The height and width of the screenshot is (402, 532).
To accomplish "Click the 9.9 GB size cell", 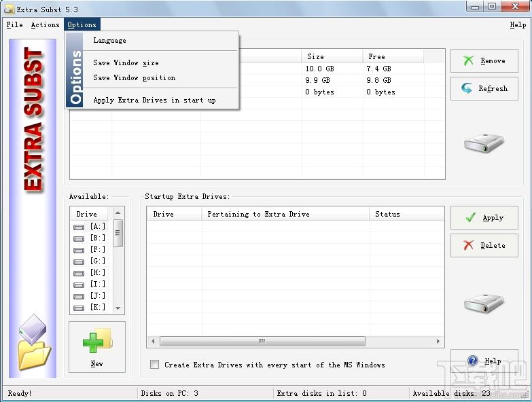I will click(317, 80).
